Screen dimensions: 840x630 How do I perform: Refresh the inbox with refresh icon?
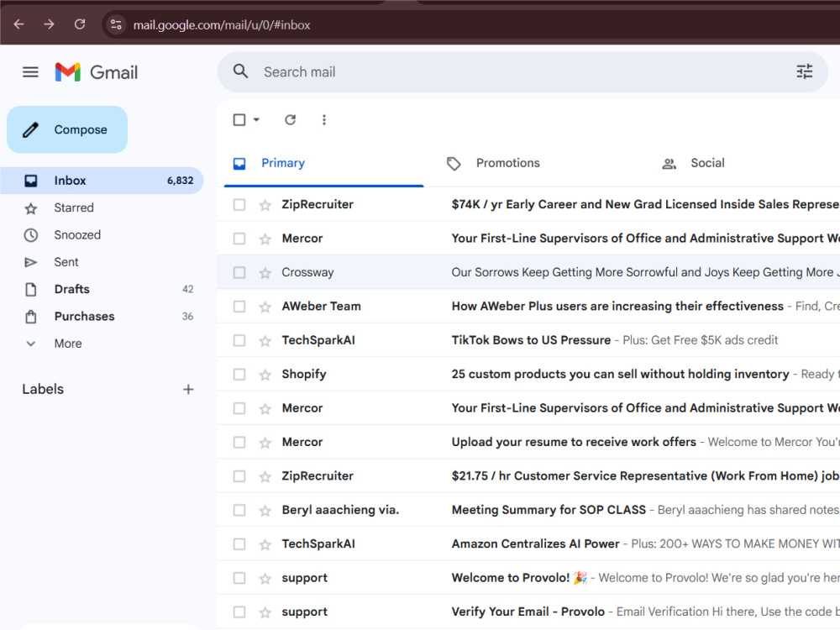click(290, 119)
